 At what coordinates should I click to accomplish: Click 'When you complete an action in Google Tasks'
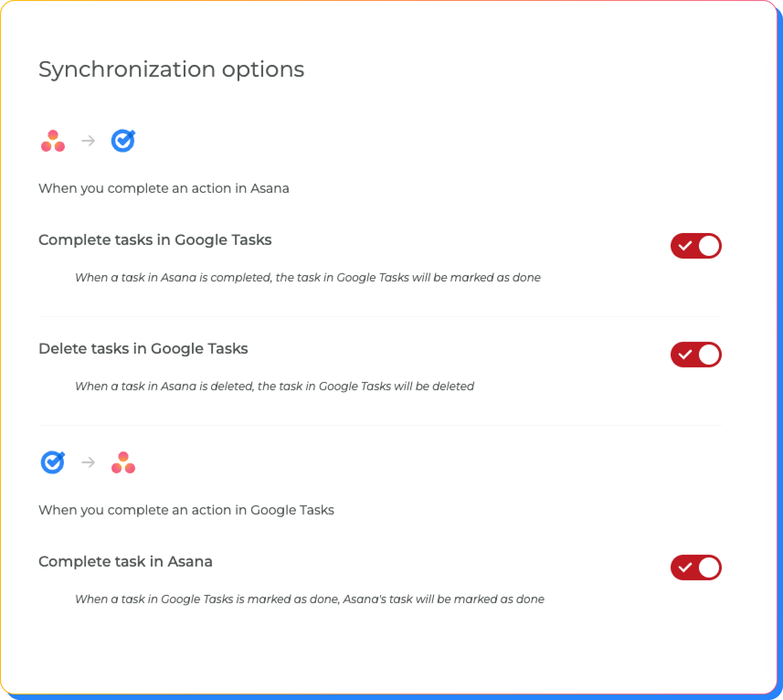pyautogui.click(x=186, y=510)
